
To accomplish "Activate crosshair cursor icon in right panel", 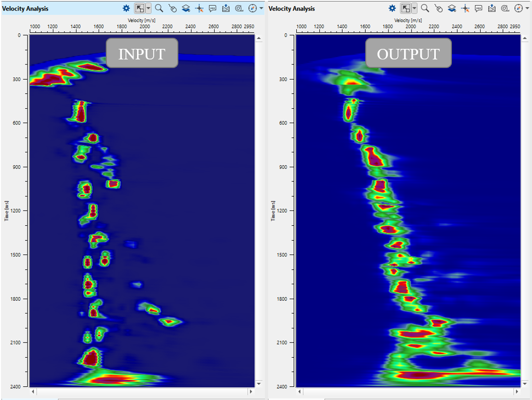I will point(465,8).
